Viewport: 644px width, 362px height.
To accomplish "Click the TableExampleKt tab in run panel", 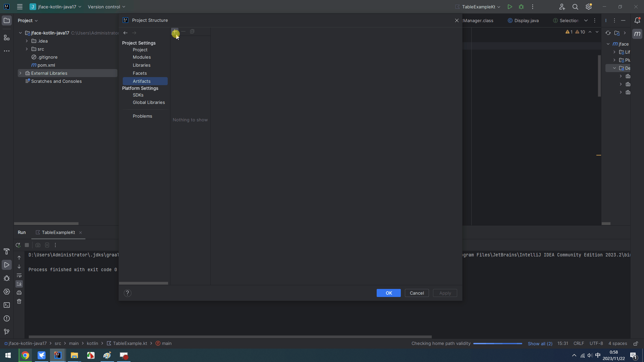I will point(58,232).
